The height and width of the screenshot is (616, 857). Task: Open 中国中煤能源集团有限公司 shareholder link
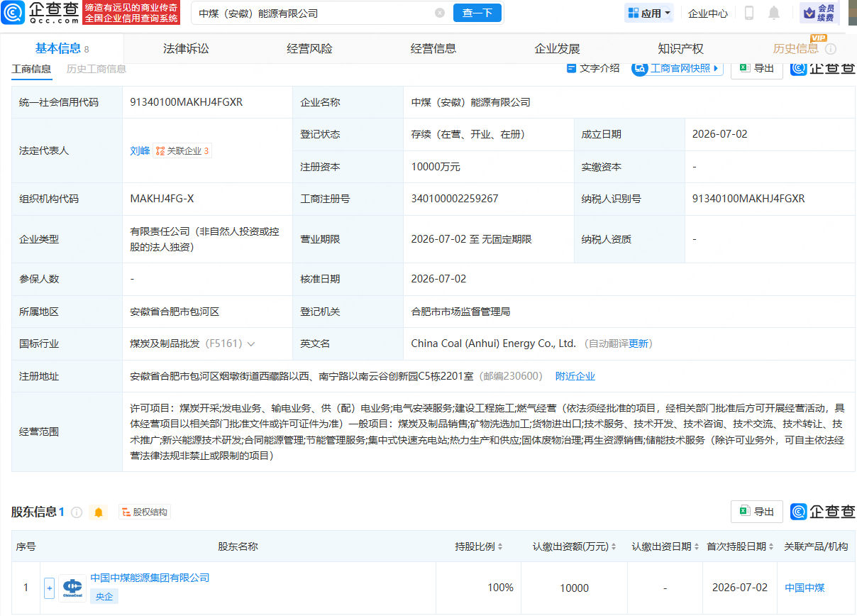click(150, 578)
